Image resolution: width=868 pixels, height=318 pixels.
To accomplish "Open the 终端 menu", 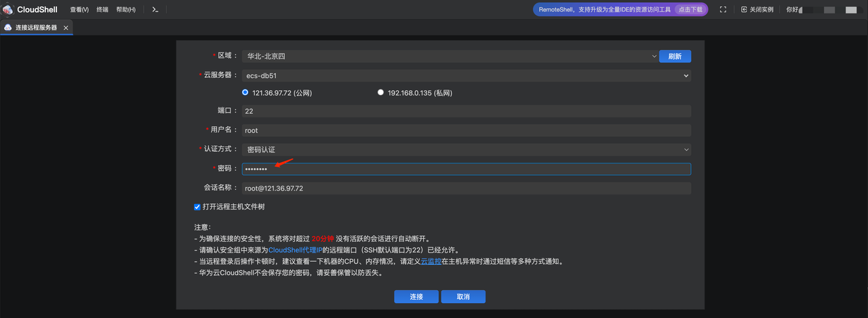I will (x=102, y=9).
